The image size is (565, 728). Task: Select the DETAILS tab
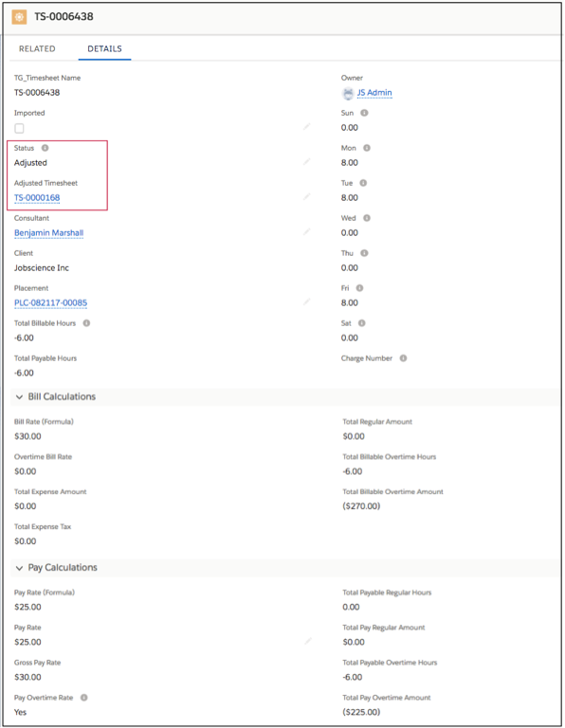click(x=104, y=48)
